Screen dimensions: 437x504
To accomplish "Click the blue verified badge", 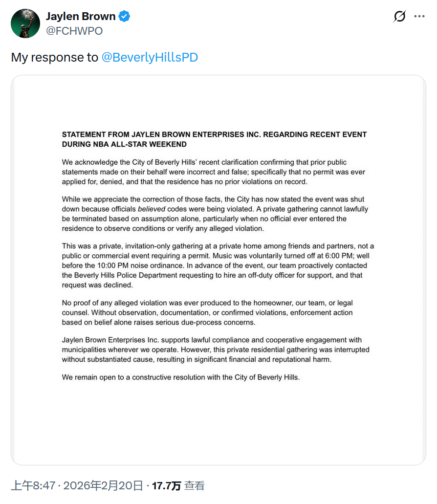I will pos(125,16).
